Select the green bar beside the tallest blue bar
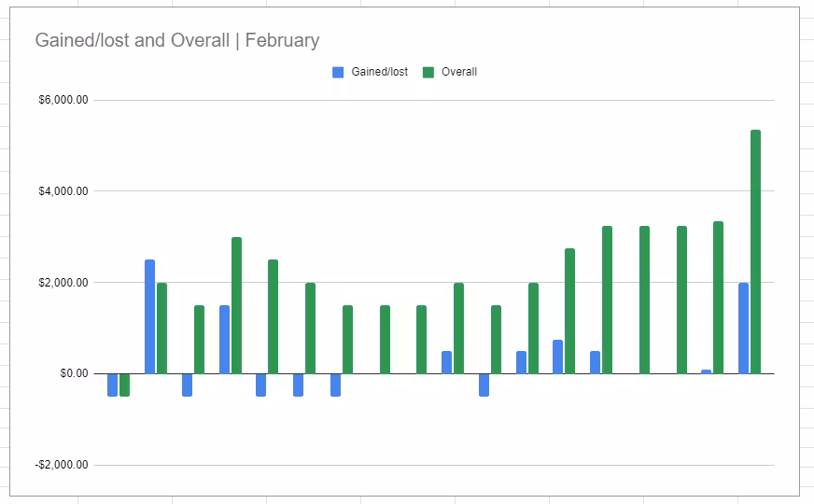 161,329
